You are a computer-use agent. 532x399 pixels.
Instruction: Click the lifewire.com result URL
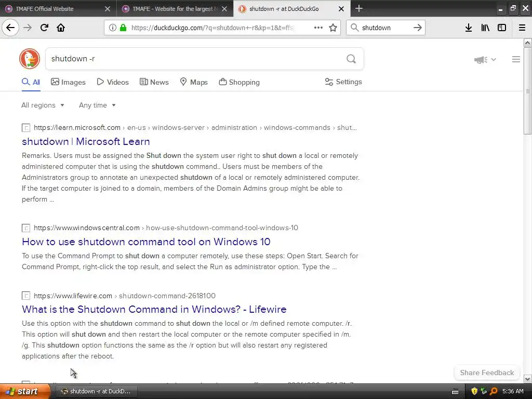[125, 296]
